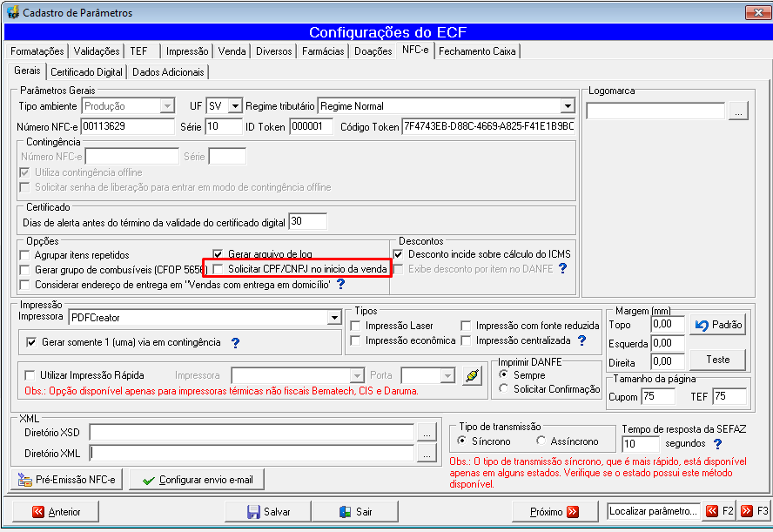Click the Código Token field
This screenshot has height=532, width=773.
tap(488, 126)
